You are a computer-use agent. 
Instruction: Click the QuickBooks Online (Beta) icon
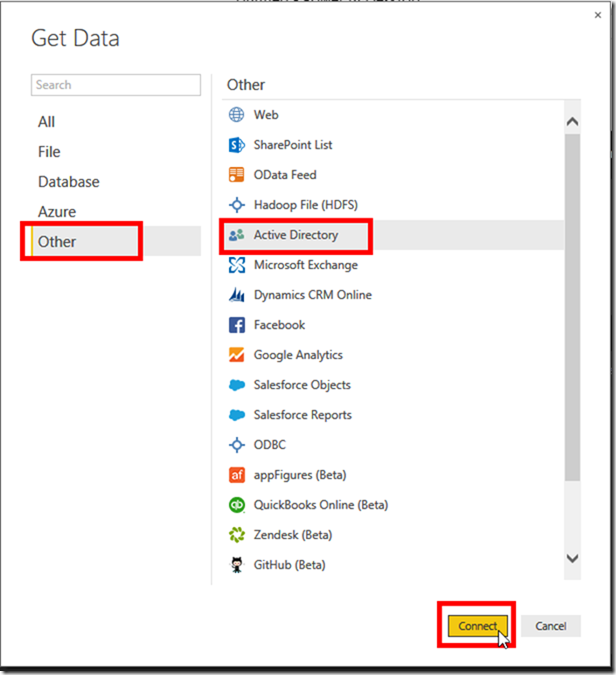(237, 505)
